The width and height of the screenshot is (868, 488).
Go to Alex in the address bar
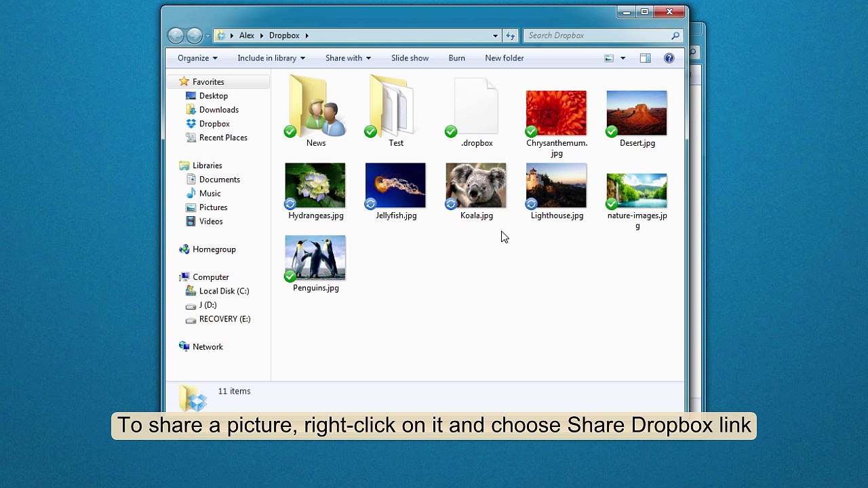[247, 35]
